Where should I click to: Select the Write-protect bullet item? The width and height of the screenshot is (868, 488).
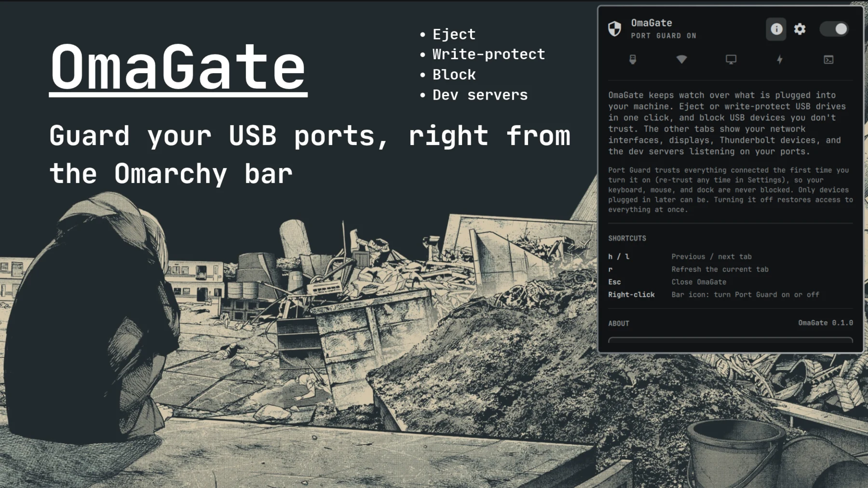click(x=488, y=54)
